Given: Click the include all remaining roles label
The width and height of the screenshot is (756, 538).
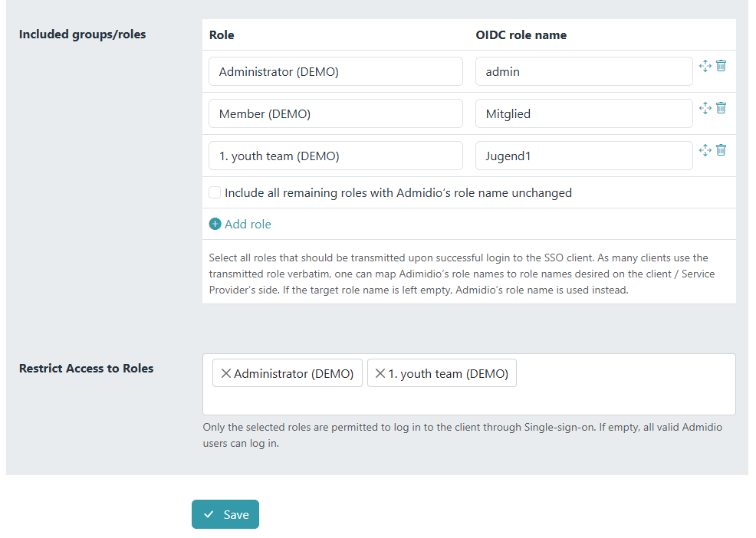Looking at the screenshot, I should [398, 193].
